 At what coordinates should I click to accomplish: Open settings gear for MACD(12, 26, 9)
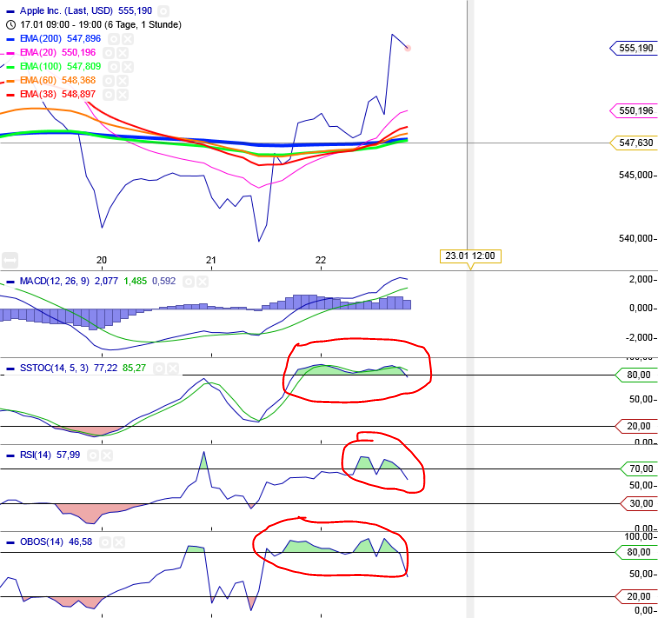coord(188,282)
